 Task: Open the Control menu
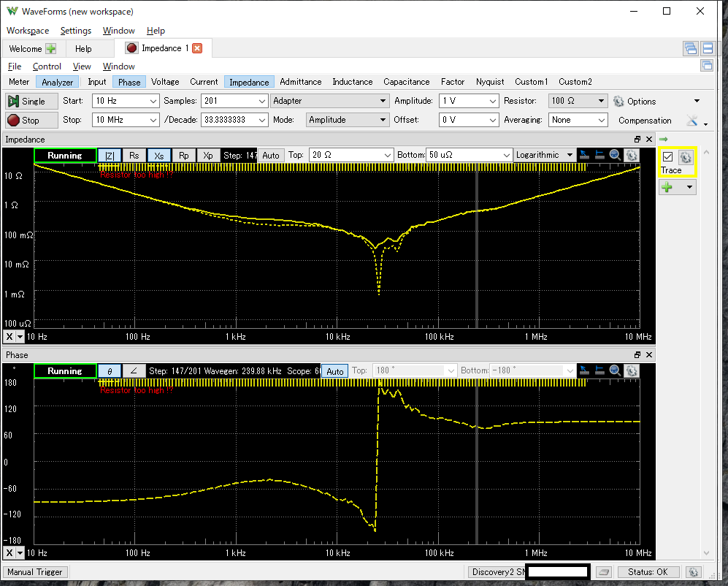(x=47, y=66)
